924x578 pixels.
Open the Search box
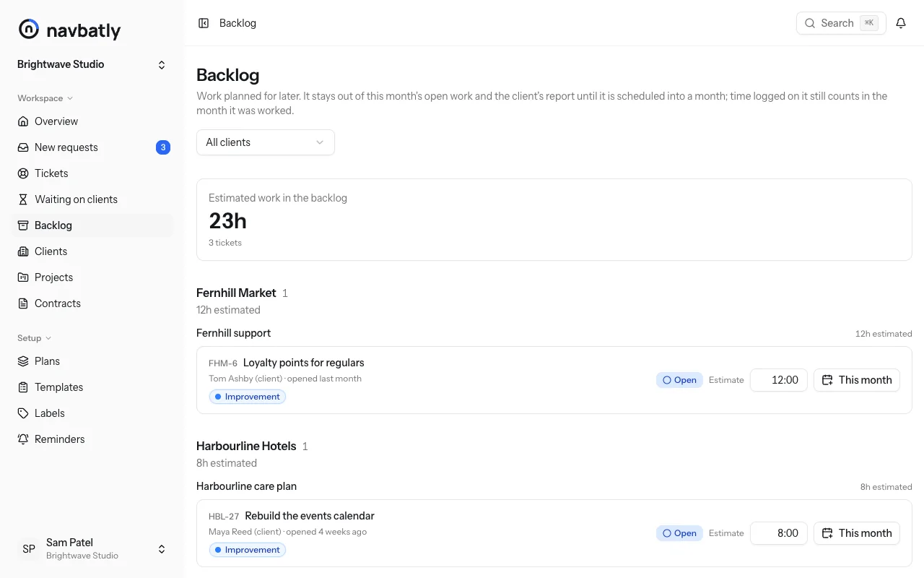[841, 23]
